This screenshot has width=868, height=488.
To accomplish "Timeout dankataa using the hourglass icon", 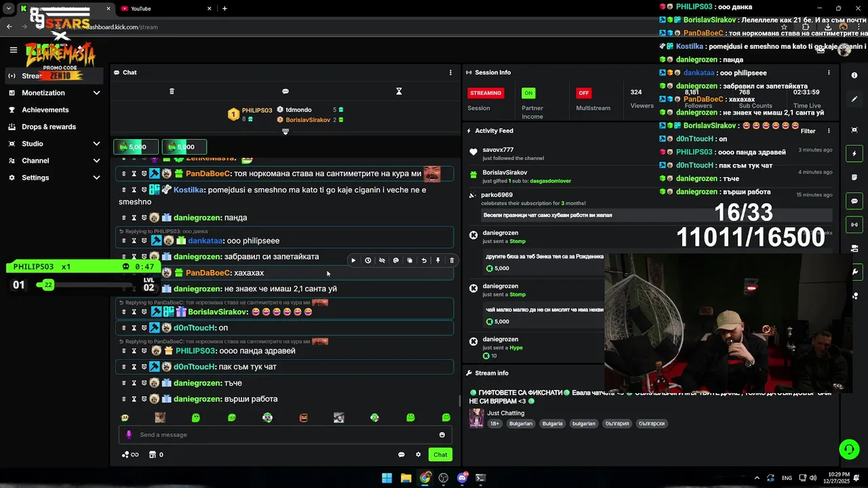I will pos(134,241).
